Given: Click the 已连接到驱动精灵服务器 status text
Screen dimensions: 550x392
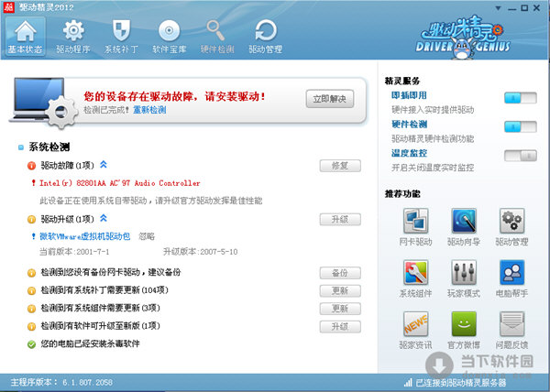Looking at the screenshot, I should [x=461, y=383].
